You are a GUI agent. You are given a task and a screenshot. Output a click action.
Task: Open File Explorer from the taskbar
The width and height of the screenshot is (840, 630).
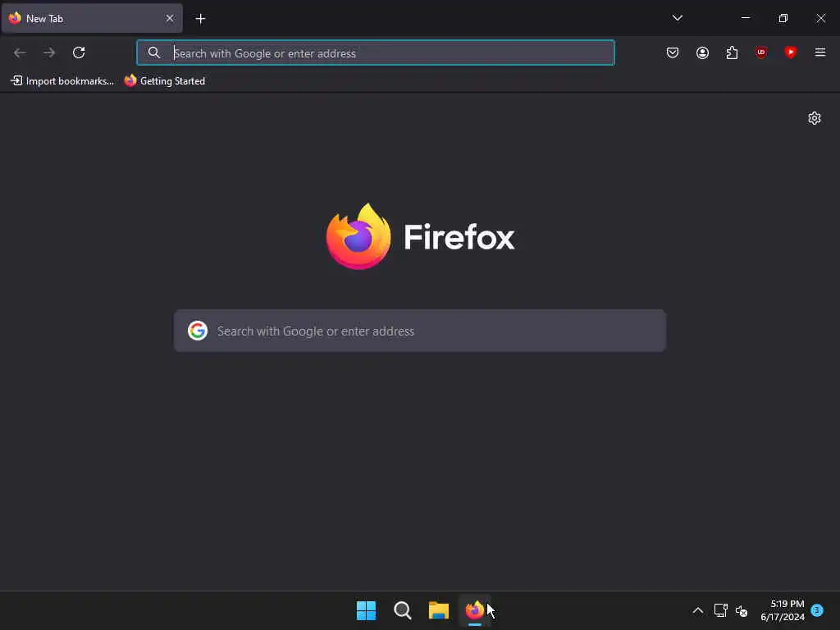coord(439,610)
